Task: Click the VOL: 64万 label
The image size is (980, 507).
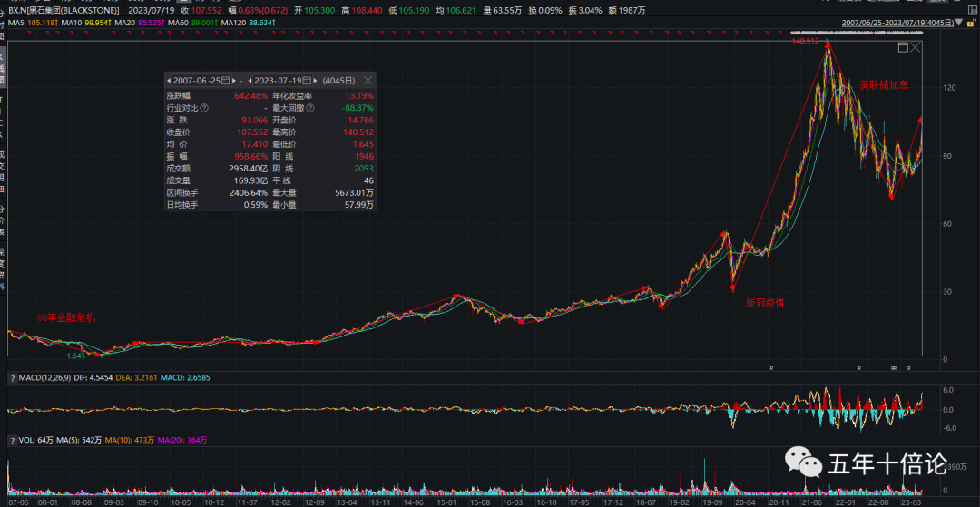Action: [x=35, y=440]
